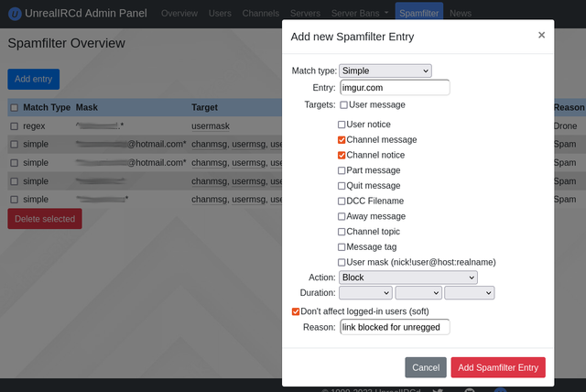
Task: Check the Channel topic target
Action: pyautogui.click(x=342, y=232)
